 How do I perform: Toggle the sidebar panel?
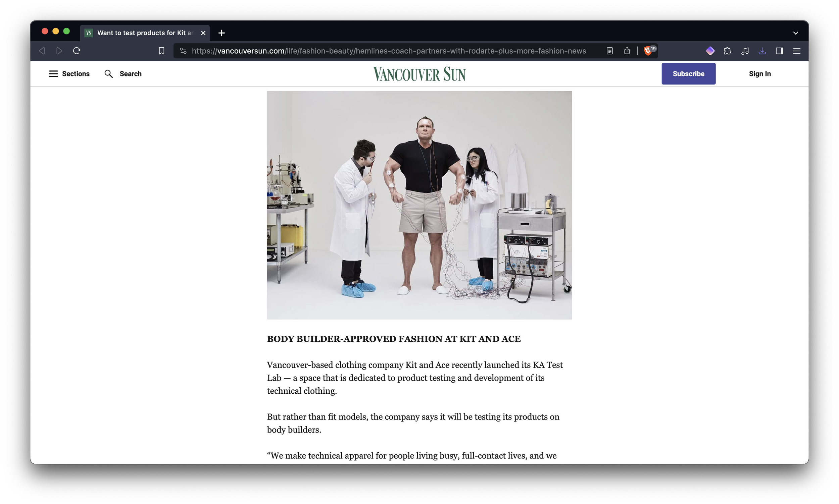[780, 51]
